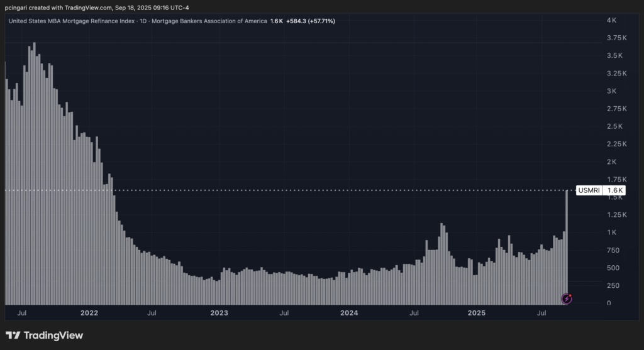Click the 0 label on the price axis

[x=608, y=303]
